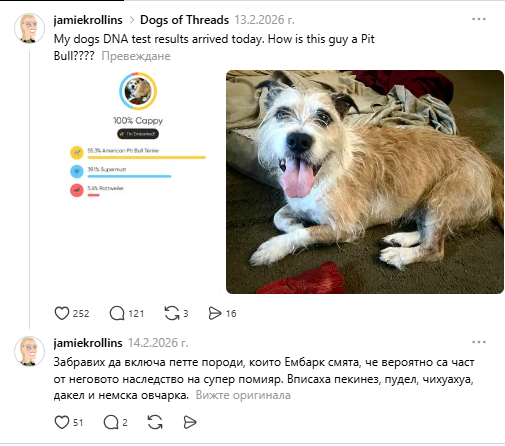This screenshot has width=505, height=446.
Task: Repost the Pit Bull DNA post
Action: (x=172, y=313)
